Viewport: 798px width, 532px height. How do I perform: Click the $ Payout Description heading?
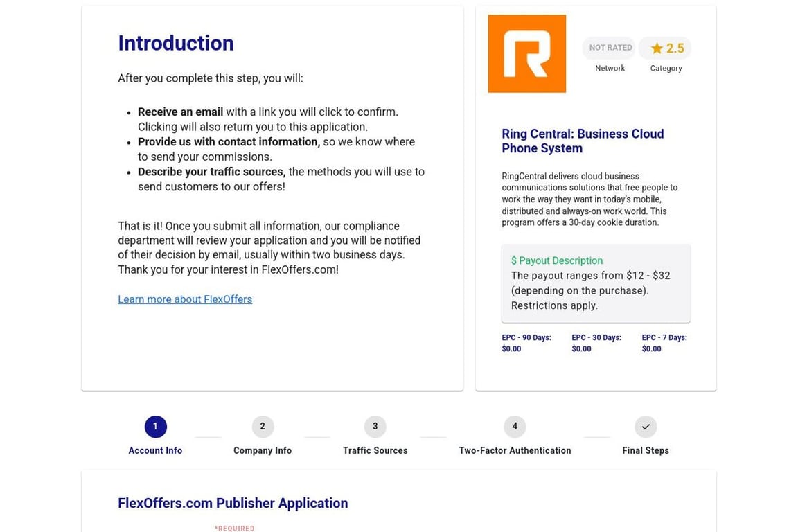click(557, 260)
